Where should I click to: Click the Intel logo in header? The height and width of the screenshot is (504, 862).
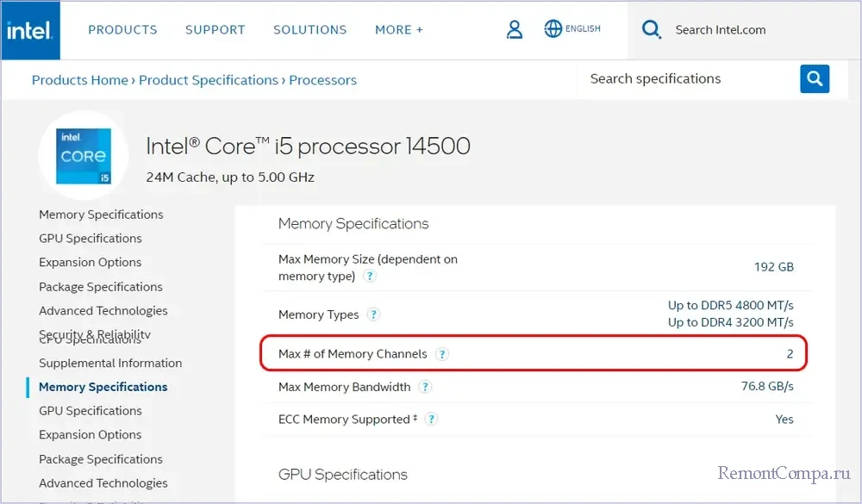(x=30, y=30)
